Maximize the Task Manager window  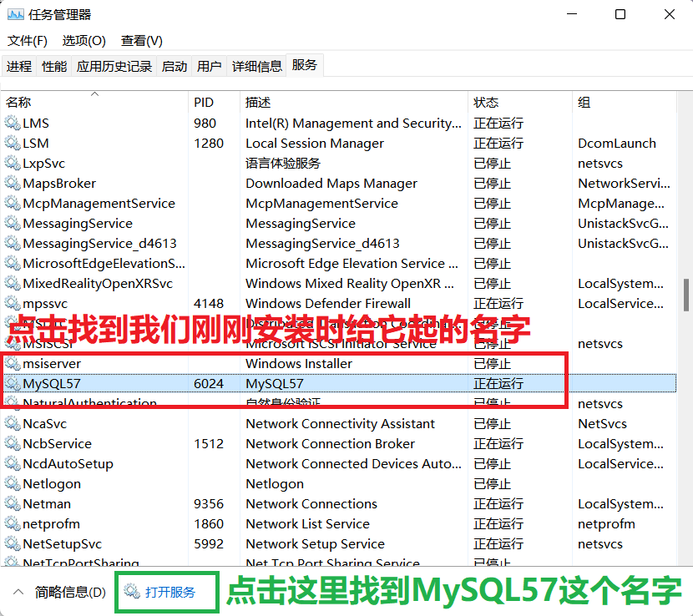[x=620, y=14]
